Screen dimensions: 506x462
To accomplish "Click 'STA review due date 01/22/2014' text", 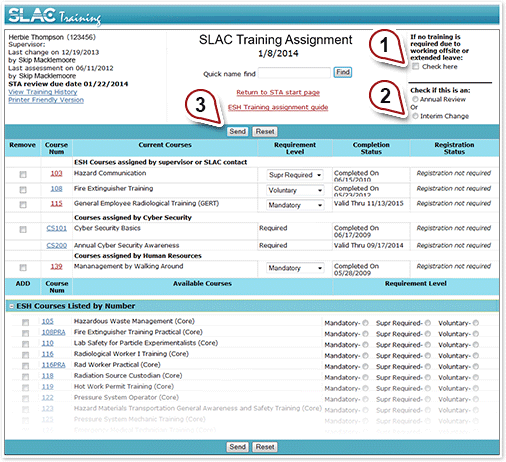I will (68, 84).
